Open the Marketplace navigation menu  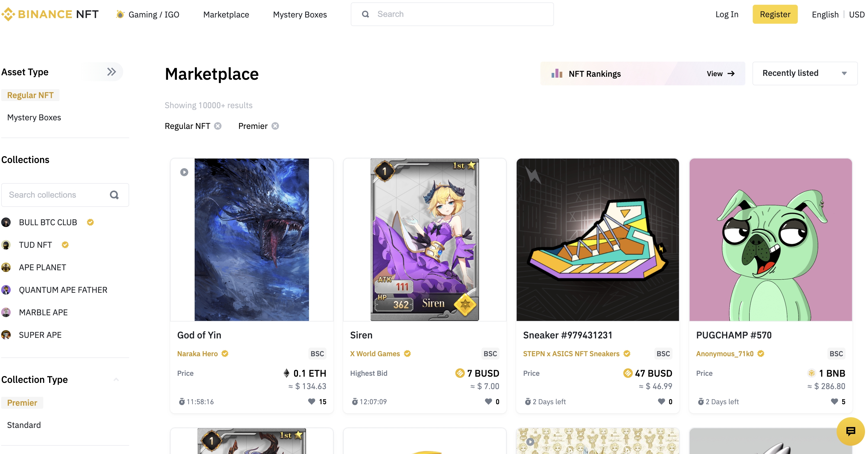coord(227,14)
